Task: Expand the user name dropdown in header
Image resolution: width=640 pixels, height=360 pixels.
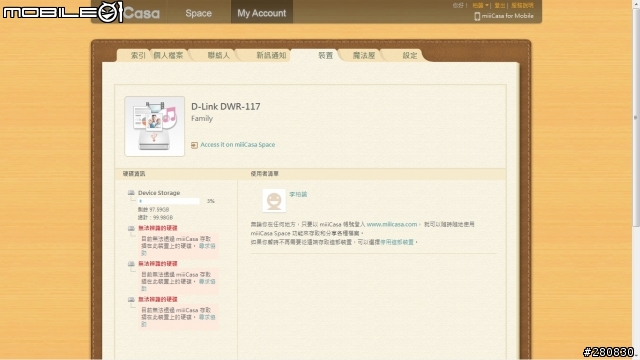Action: click(480, 5)
